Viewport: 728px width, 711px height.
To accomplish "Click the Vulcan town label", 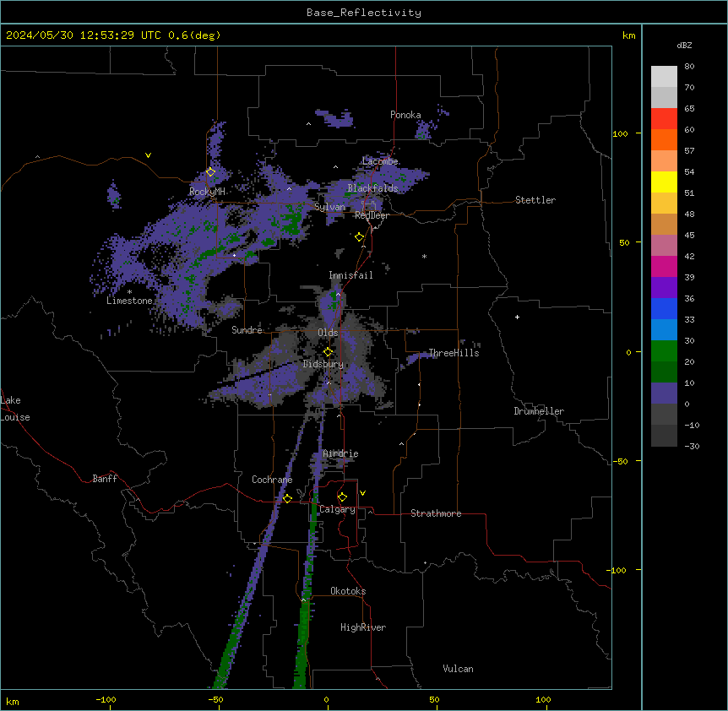I will (458, 669).
